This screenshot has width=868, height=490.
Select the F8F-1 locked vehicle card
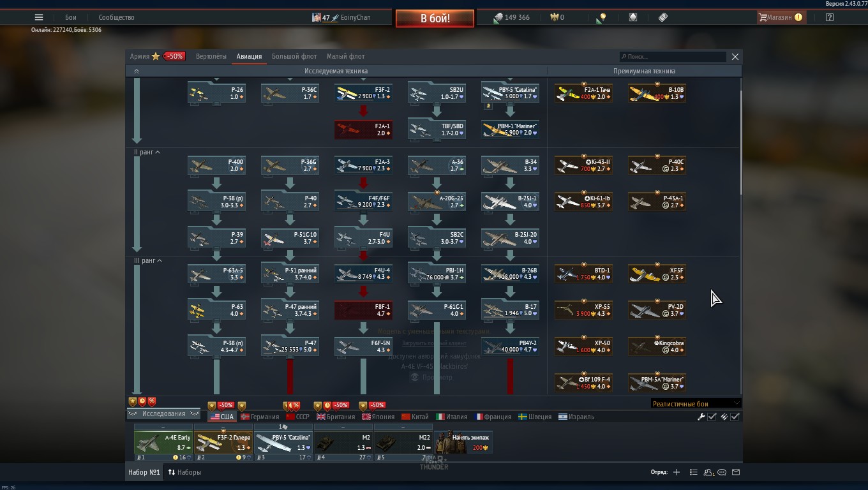coord(364,310)
